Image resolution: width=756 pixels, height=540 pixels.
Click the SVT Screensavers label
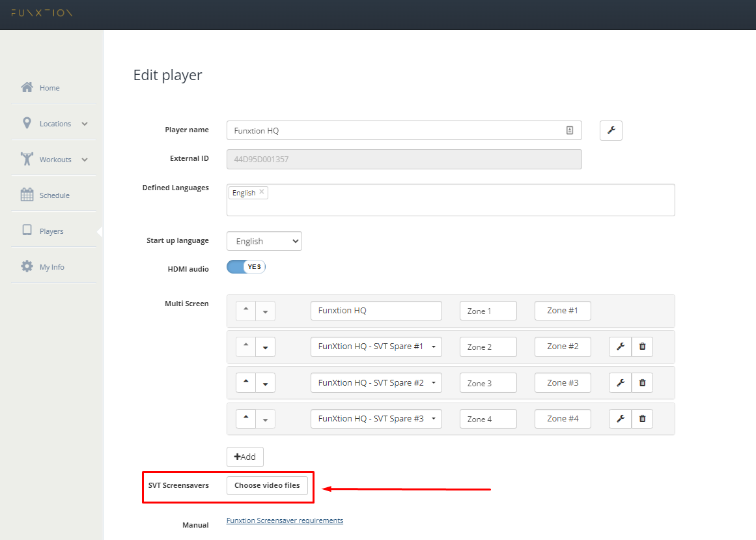click(178, 485)
